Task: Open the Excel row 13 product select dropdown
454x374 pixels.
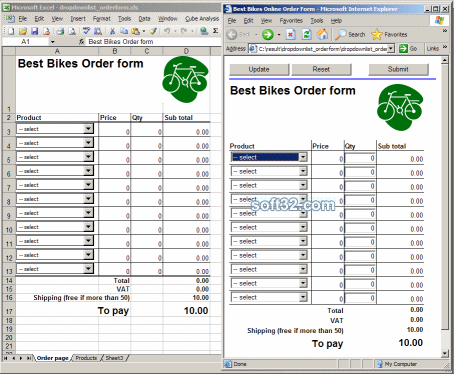Action: (88, 269)
